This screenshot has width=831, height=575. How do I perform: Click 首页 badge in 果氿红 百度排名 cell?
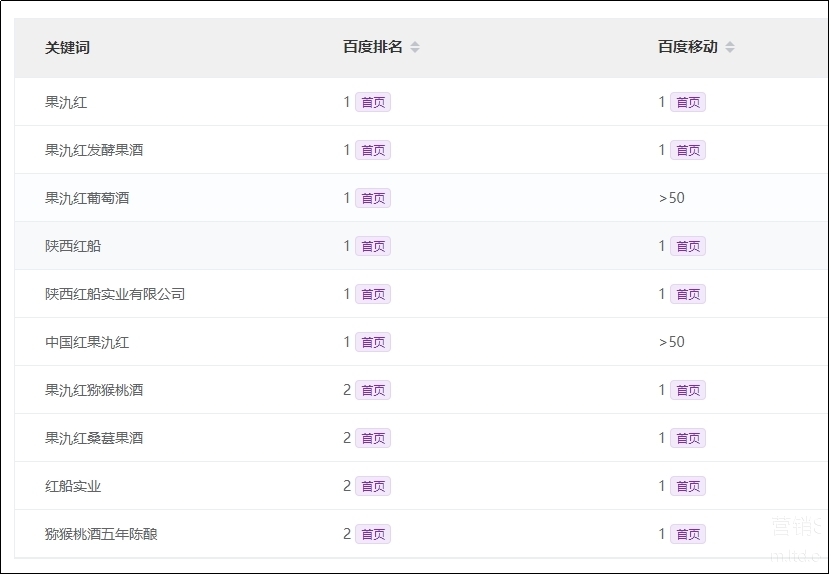pos(373,102)
